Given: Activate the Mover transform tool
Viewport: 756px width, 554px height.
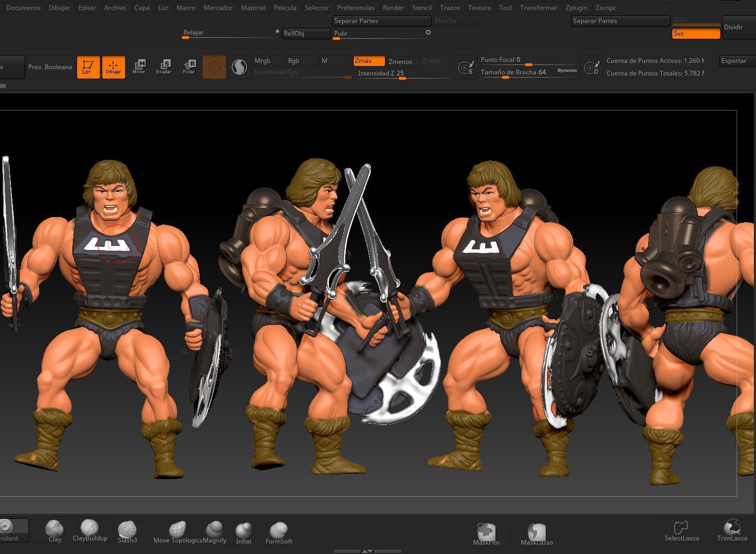Looking at the screenshot, I should [139, 67].
